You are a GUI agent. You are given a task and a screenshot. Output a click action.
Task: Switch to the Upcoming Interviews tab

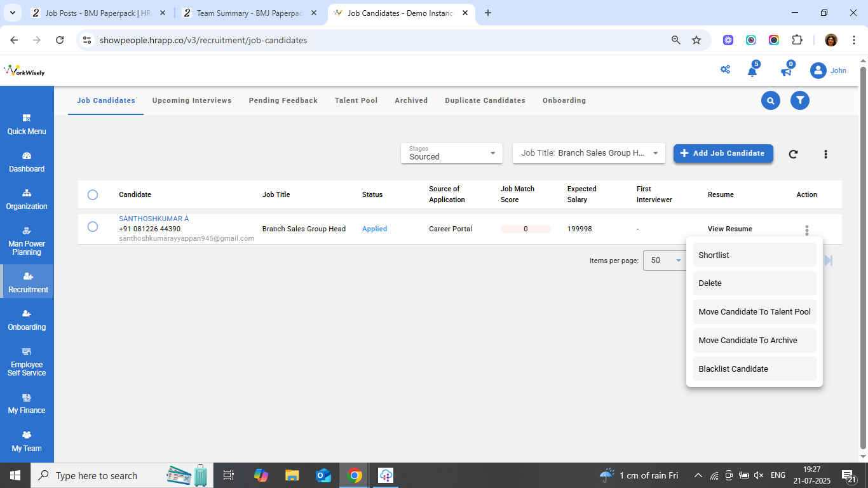tap(192, 100)
